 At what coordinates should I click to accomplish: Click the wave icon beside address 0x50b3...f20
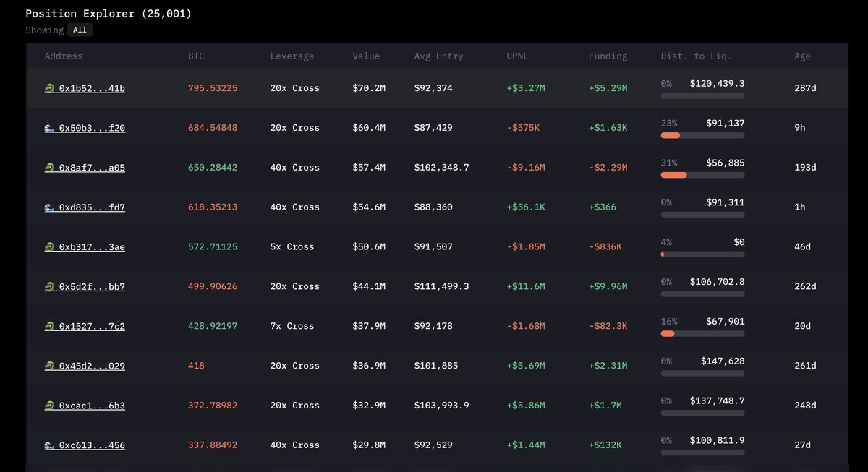click(x=48, y=128)
